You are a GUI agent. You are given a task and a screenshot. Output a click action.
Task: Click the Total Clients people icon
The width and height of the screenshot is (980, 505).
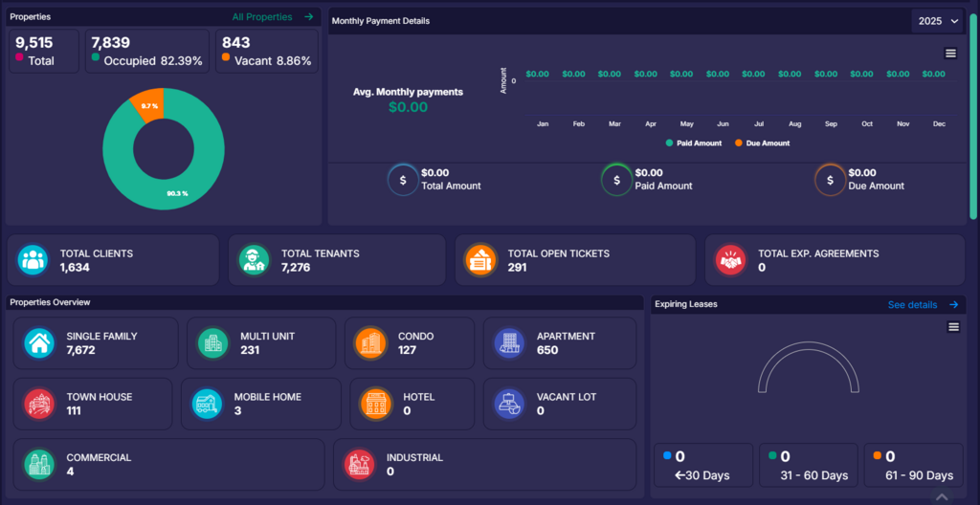click(33, 260)
